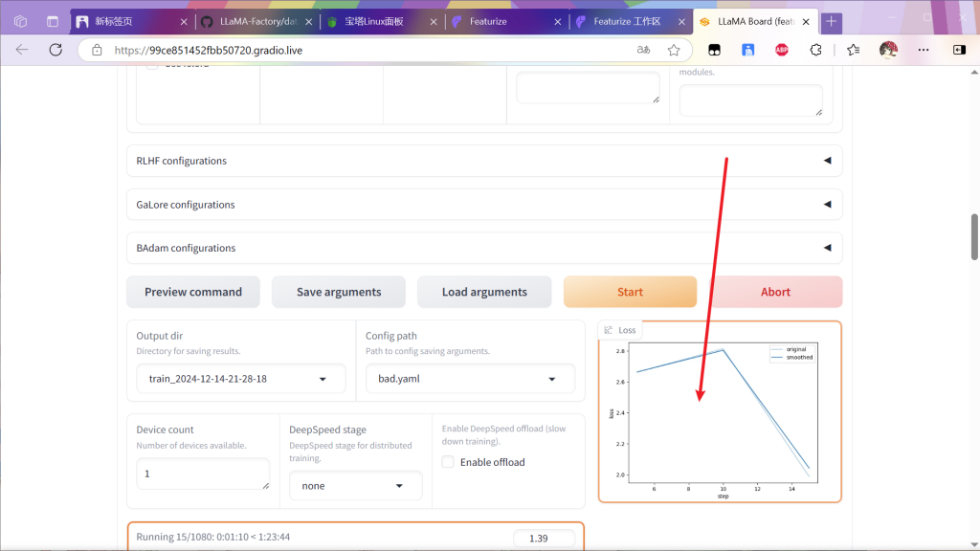Viewport: 980px width, 551px height.
Task: View site information via the lock icon
Action: 97,50
